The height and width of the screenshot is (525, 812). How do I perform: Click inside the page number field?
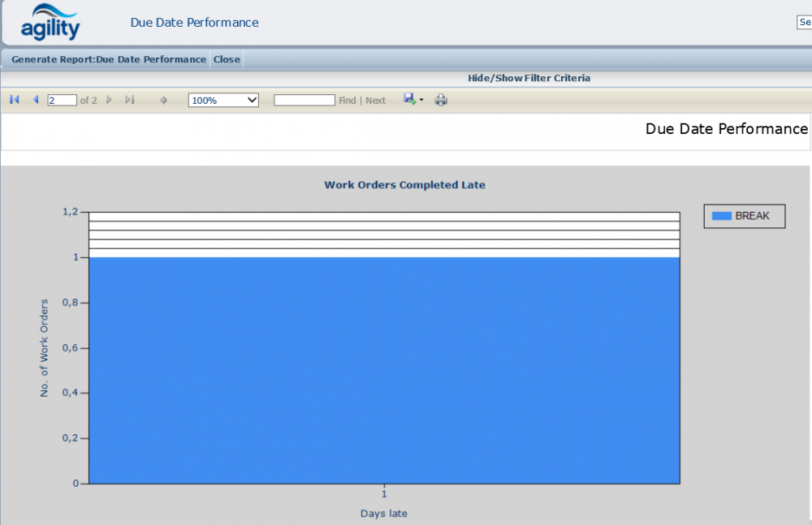coord(63,100)
